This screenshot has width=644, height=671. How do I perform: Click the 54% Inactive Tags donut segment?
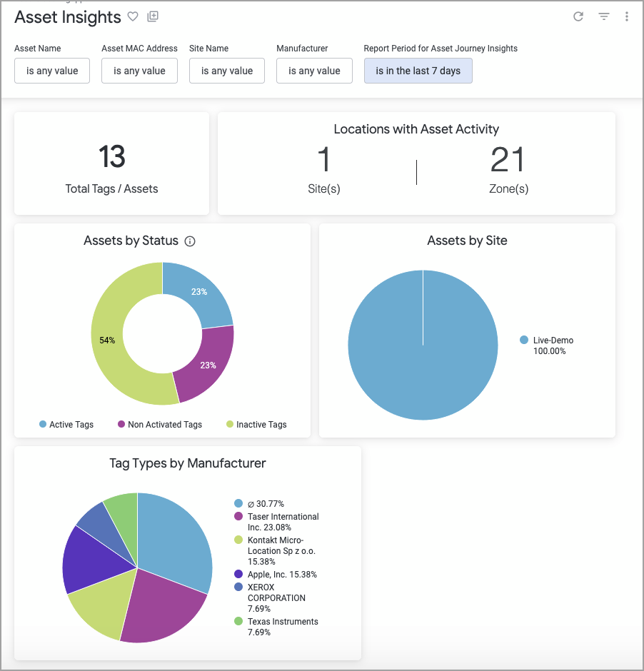[107, 340]
